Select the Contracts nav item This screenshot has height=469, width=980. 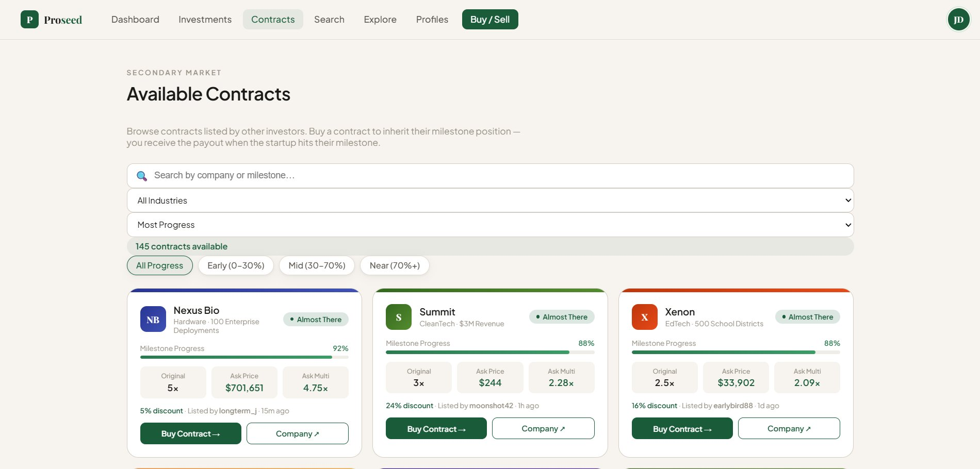(x=273, y=20)
